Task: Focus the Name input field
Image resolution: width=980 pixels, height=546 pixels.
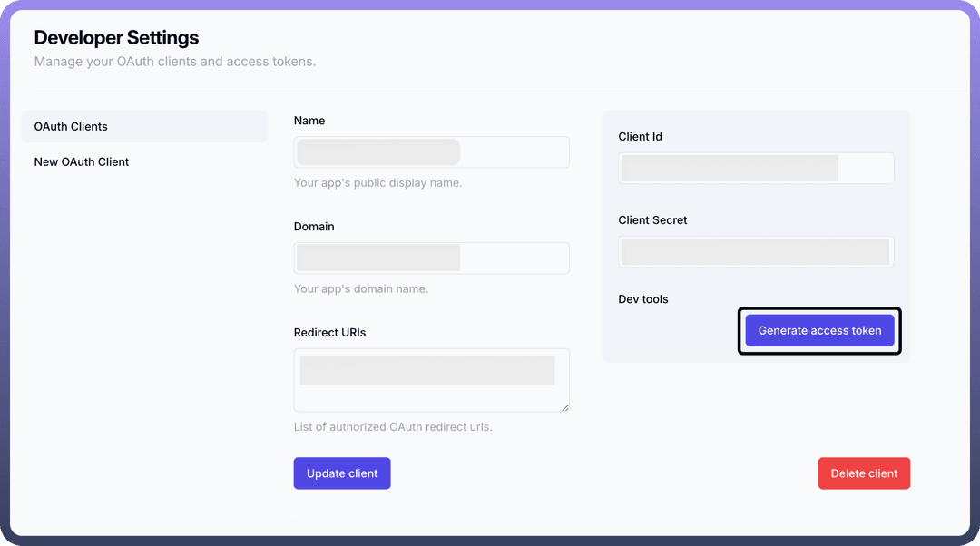Action: point(431,152)
